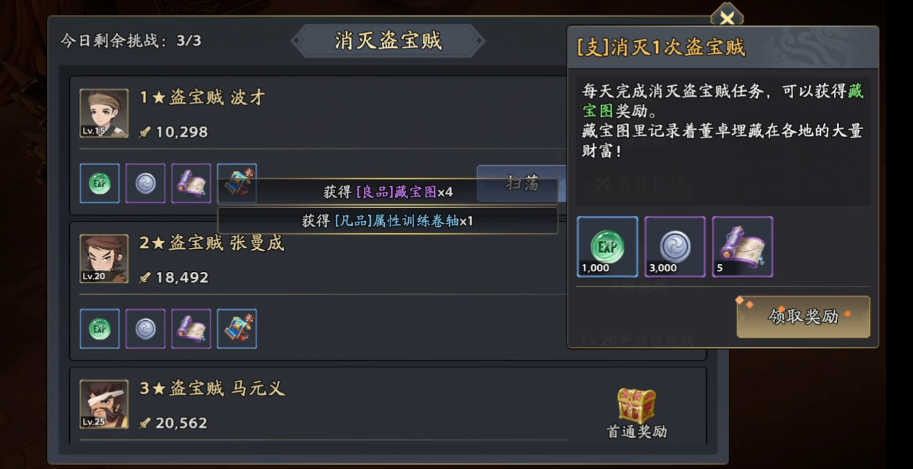This screenshot has width=913, height=469.
Task: Click the EXP reward icon under 波才
Action: 100,184
